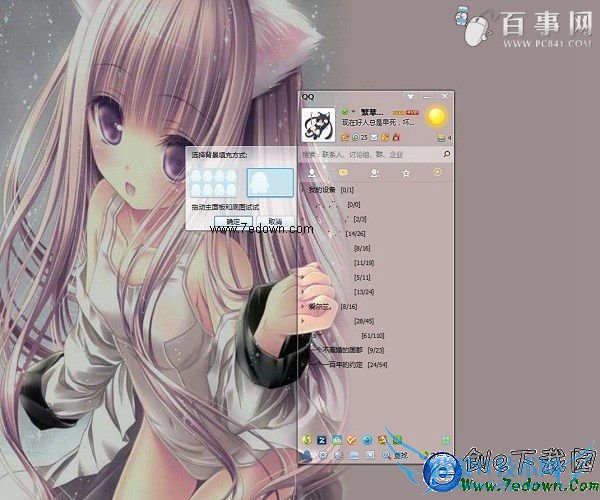The image size is (600, 500).
Task: Open the message manager icon in bottom bar
Action: click(x=354, y=455)
